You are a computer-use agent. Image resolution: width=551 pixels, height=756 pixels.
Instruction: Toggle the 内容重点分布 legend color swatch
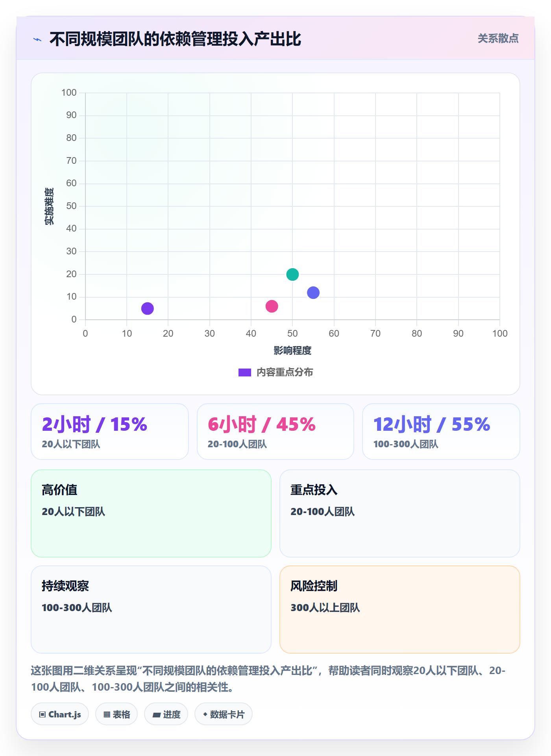pos(245,372)
